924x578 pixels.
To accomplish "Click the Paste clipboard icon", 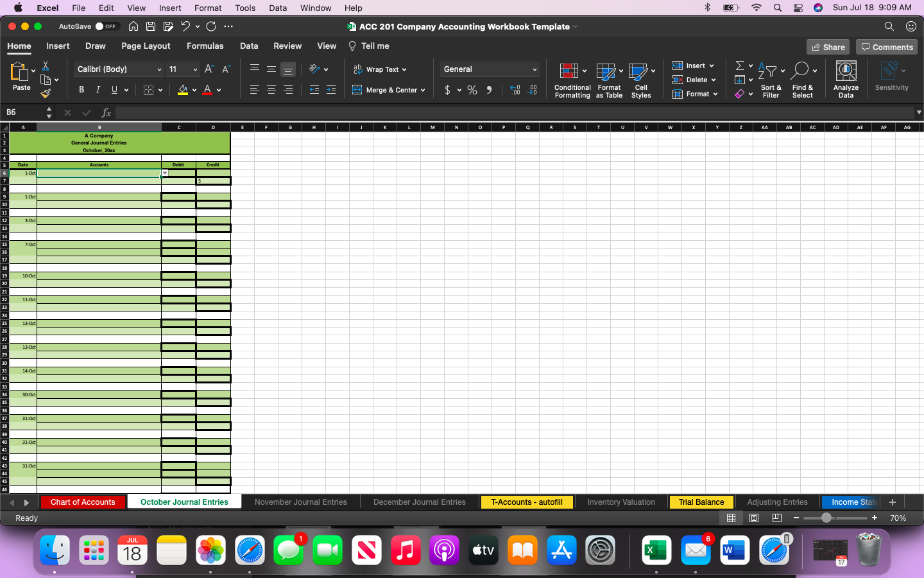I will [20, 72].
